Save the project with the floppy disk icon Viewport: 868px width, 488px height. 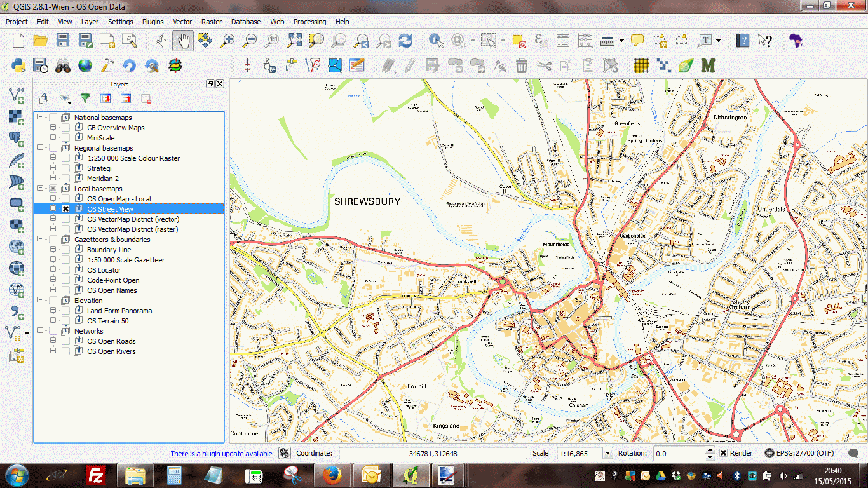(62, 41)
